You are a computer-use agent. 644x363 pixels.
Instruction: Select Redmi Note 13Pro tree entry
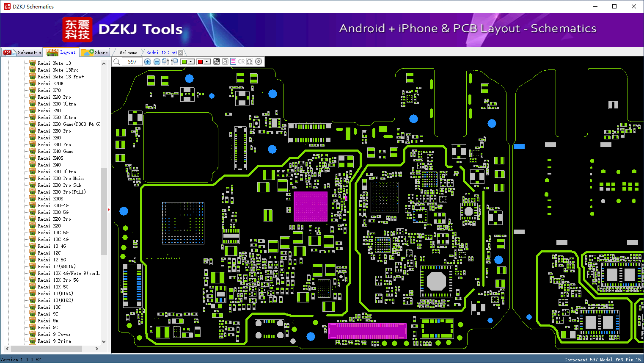(x=58, y=70)
